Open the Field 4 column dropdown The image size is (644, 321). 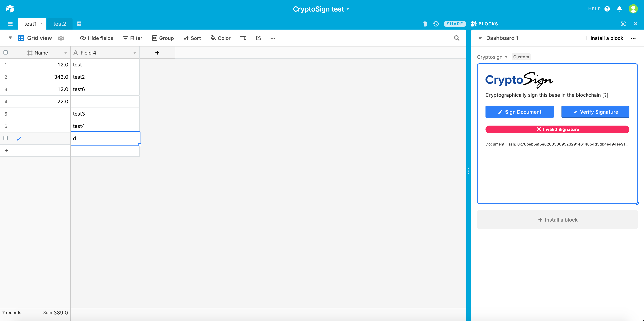pos(135,53)
